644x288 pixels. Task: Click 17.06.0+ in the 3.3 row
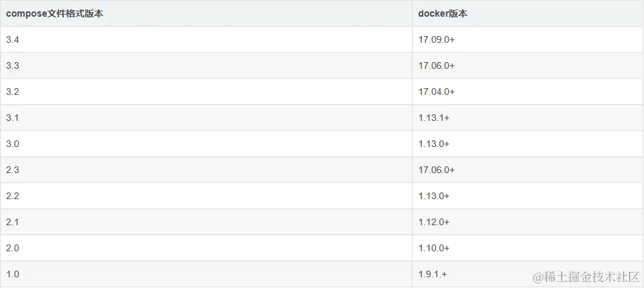(x=528, y=65)
